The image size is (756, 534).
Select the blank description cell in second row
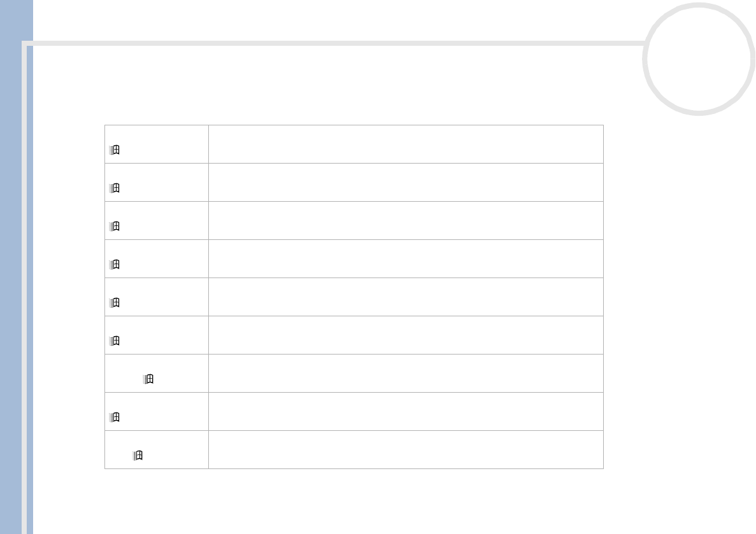(x=406, y=182)
